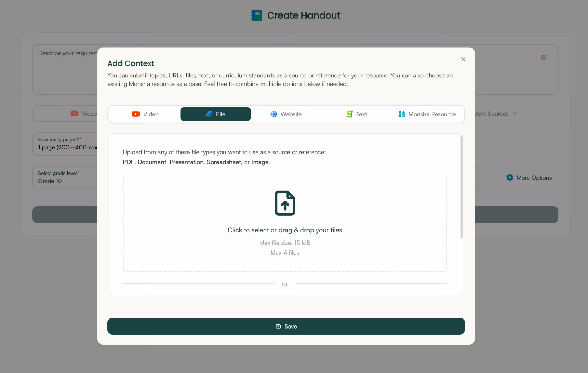The width and height of the screenshot is (588, 373).
Task: Click the file upload arrow icon
Action: pos(285,203)
